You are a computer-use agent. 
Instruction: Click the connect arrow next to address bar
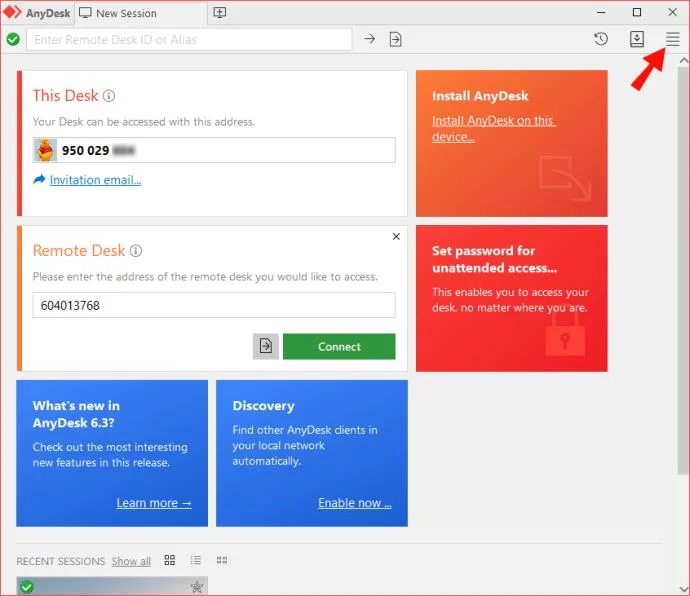[370, 39]
